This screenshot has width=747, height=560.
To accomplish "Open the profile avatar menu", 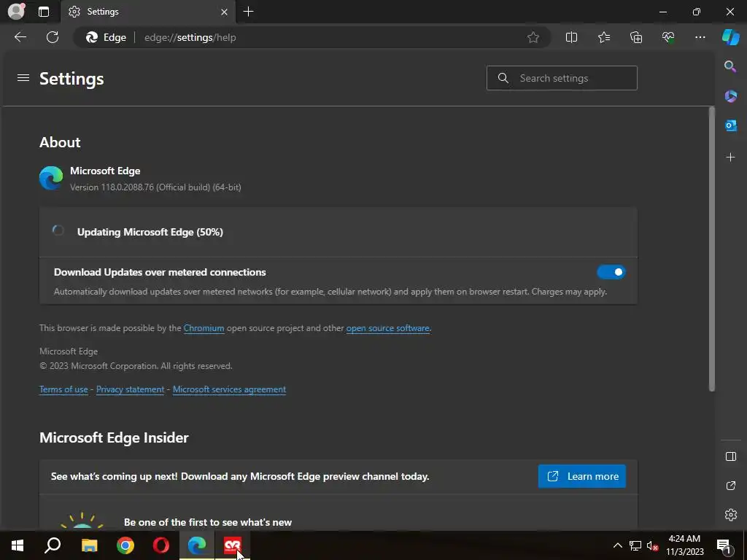I will coord(16,12).
